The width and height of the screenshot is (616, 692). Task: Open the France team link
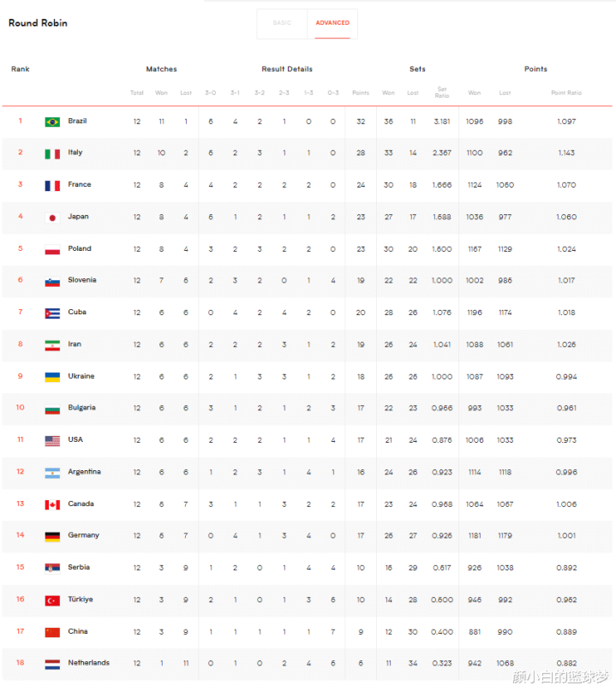point(80,185)
